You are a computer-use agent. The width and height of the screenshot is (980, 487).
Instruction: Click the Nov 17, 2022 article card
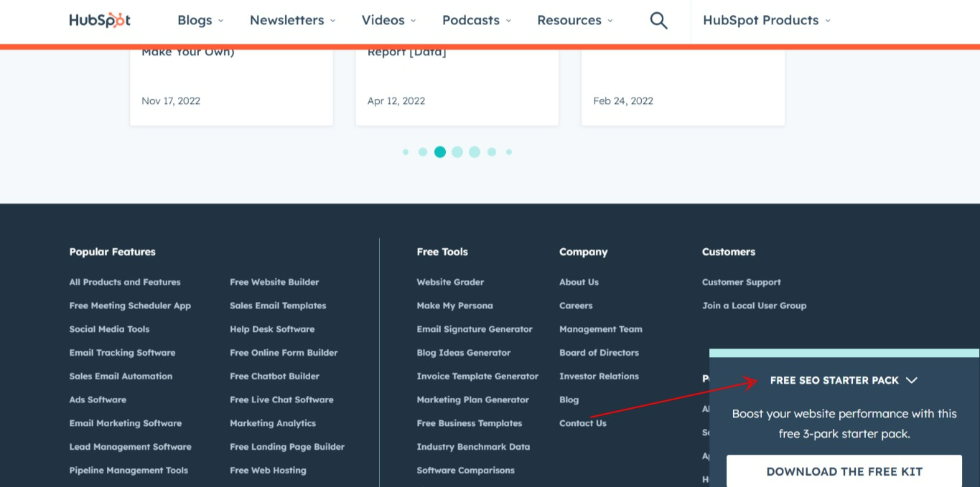coord(231,86)
